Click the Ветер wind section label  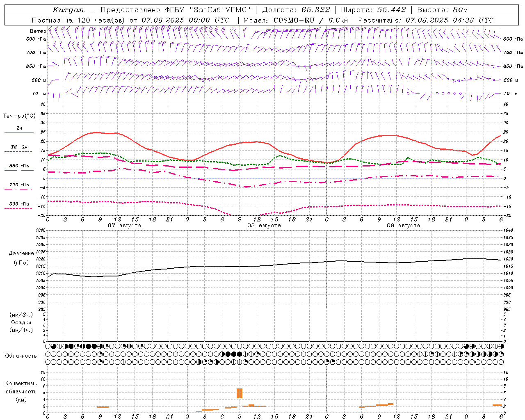coord(38,31)
